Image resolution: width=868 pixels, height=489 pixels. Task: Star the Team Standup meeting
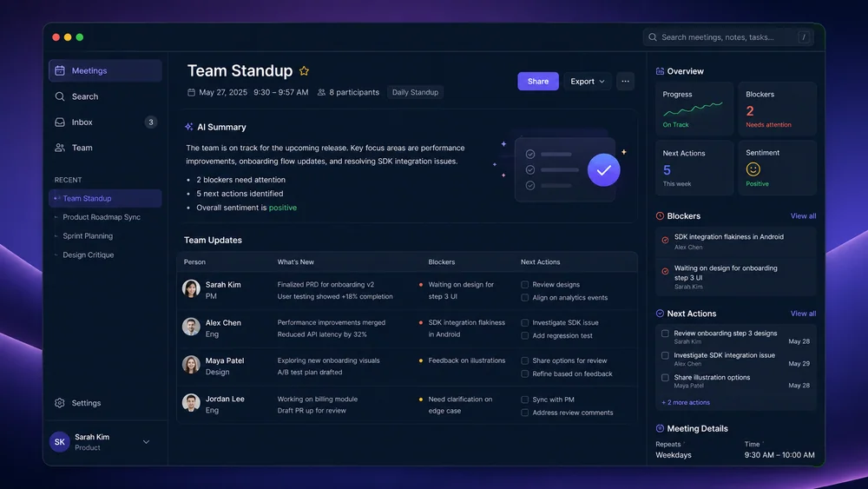[x=304, y=71]
